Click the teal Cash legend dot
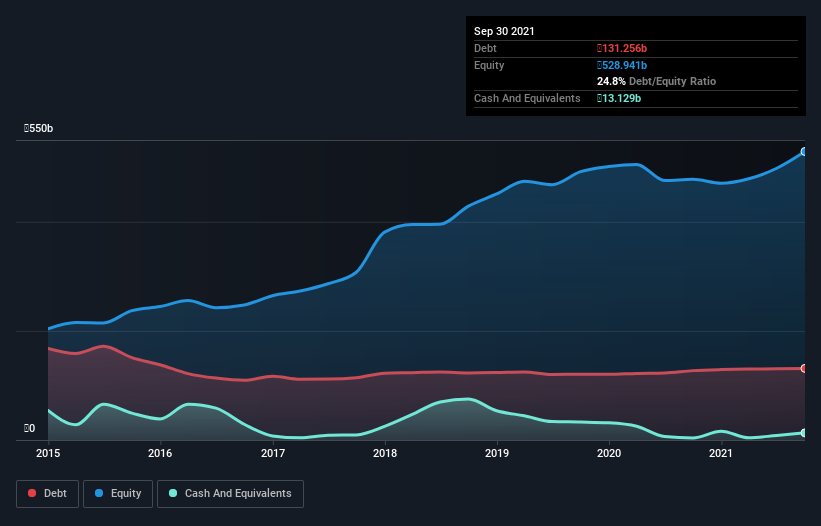The image size is (821, 526). tap(173, 493)
